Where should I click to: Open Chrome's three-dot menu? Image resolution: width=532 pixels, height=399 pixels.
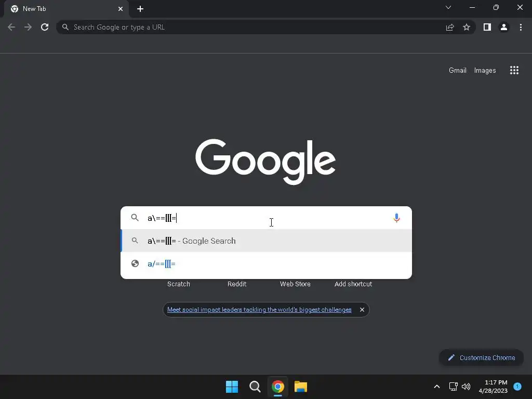[521, 27]
